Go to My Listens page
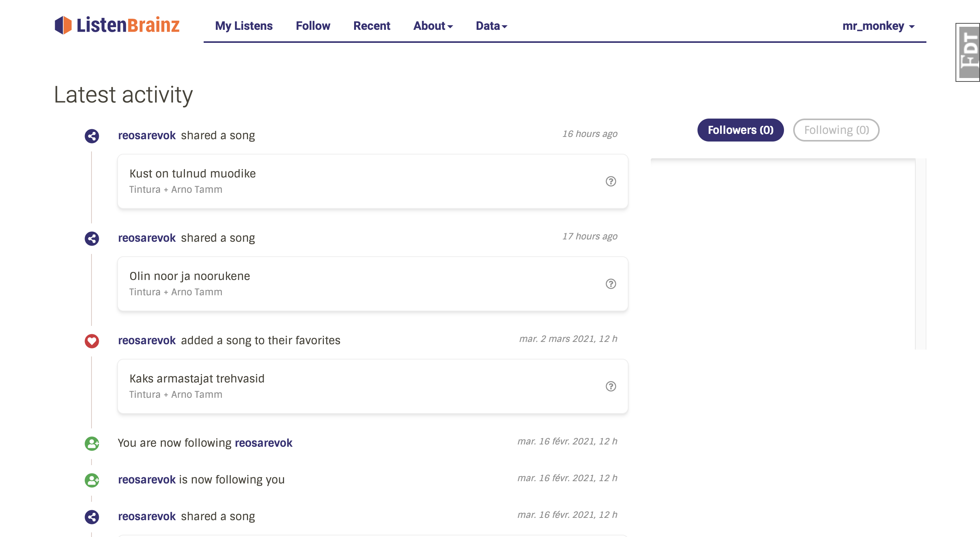The image size is (980, 537). tap(244, 26)
